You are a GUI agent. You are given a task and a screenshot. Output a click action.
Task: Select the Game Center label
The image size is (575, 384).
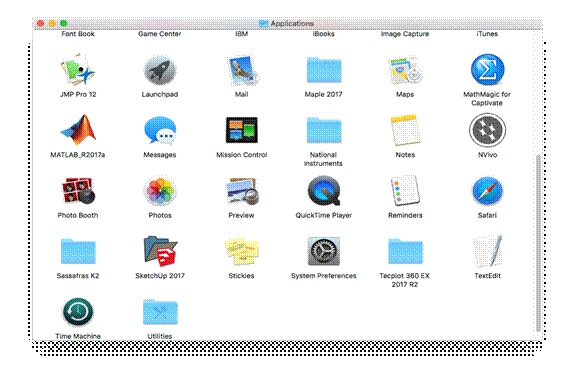click(160, 34)
